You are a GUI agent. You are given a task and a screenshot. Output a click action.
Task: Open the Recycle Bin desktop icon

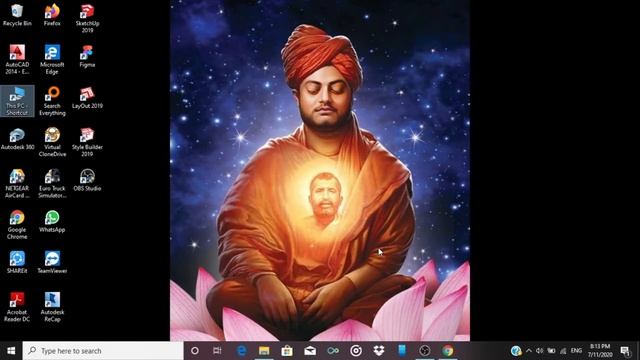pyautogui.click(x=17, y=15)
